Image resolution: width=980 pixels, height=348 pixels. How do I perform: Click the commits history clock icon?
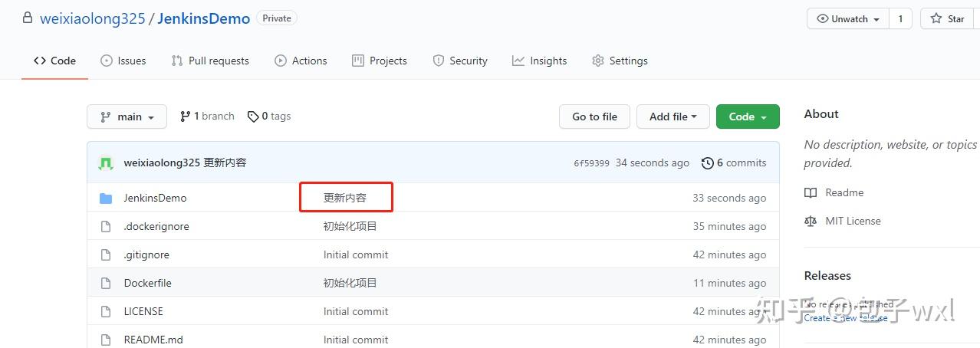pyautogui.click(x=706, y=163)
